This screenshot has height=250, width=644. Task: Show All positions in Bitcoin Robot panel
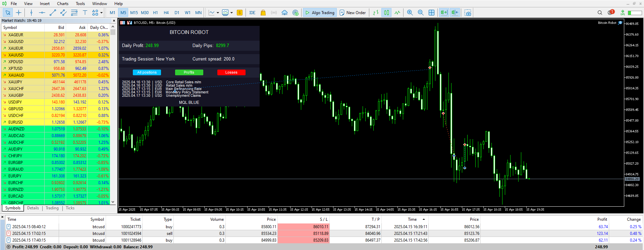(147, 72)
